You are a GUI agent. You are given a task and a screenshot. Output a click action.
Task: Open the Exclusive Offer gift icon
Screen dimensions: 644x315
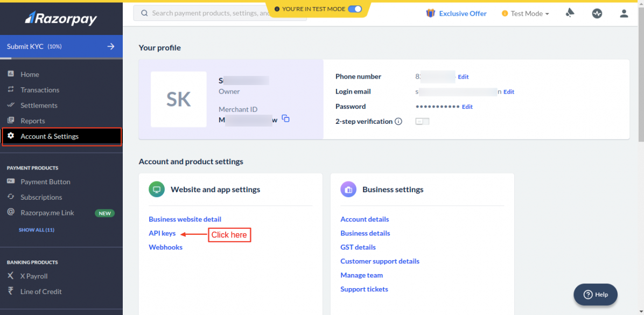pos(430,13)
